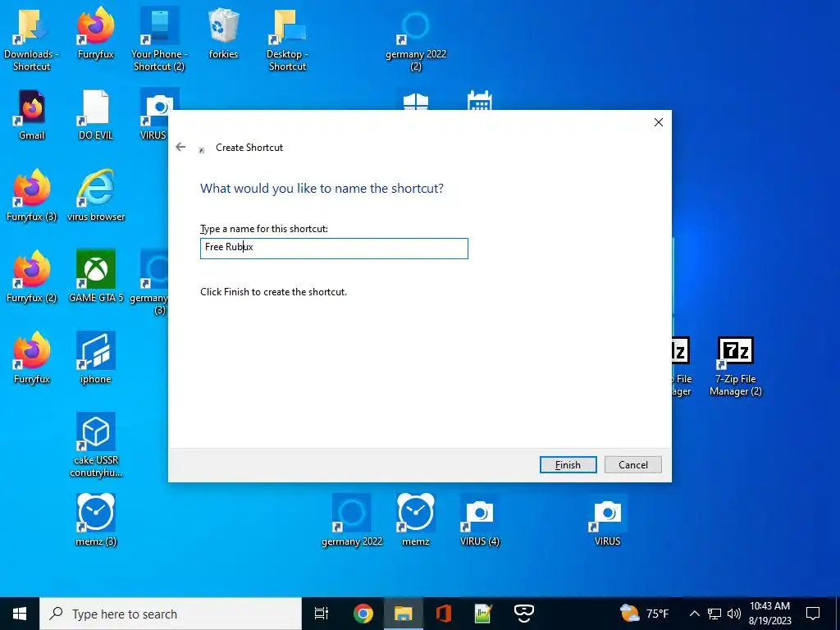Select the Furryfux (3) desktop icon
The height and width of the screenshot is (630, 840).
[x=32, y=195]
